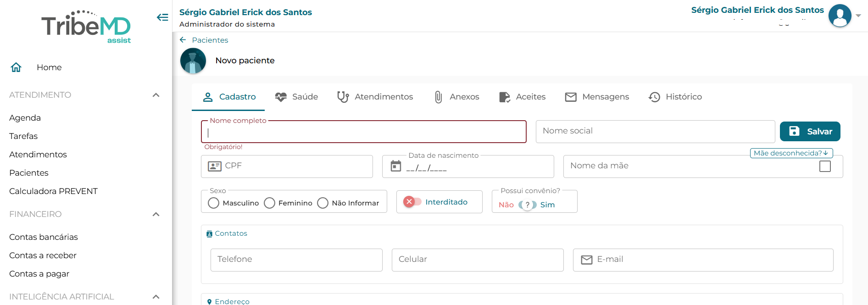Open Calculadora PREVENT in the sidebar
868x305 pixels.
click(54, 191)
